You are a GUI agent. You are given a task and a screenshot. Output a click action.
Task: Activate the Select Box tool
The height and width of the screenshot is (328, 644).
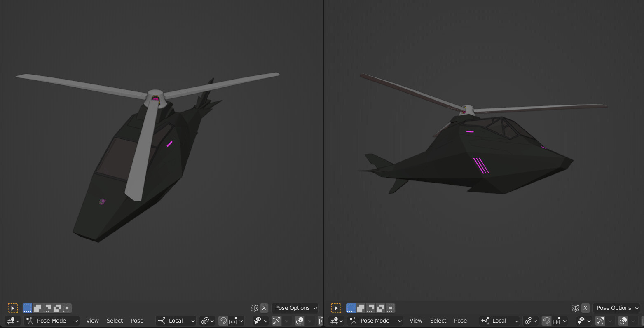27,308
